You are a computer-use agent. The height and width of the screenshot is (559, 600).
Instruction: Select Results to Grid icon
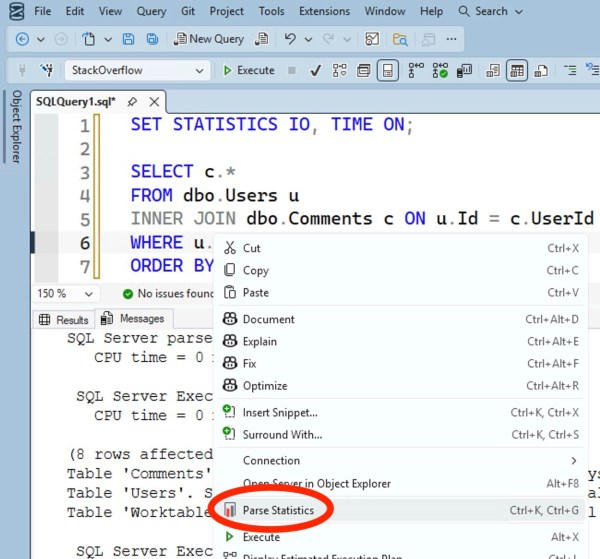click(x=517, y=70)
